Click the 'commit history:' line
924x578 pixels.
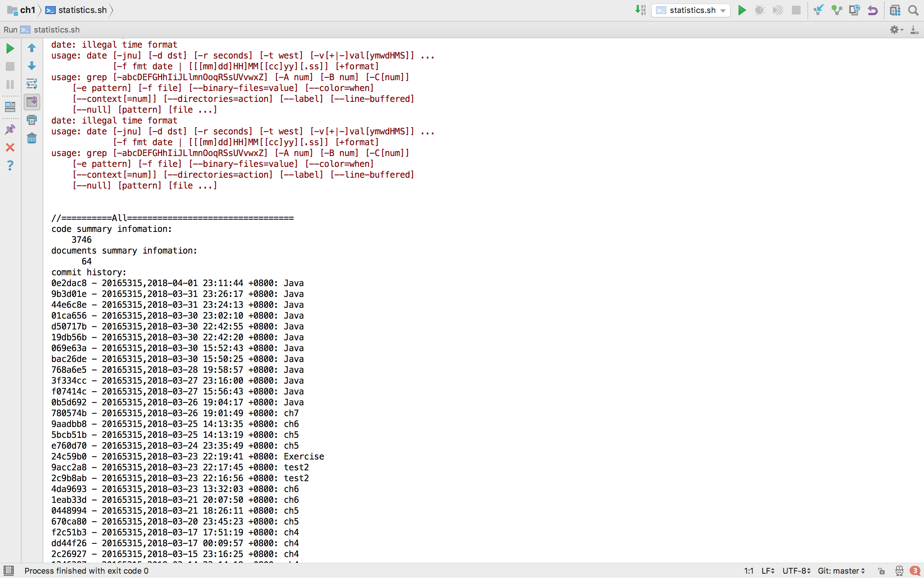[x=88, y=272]
